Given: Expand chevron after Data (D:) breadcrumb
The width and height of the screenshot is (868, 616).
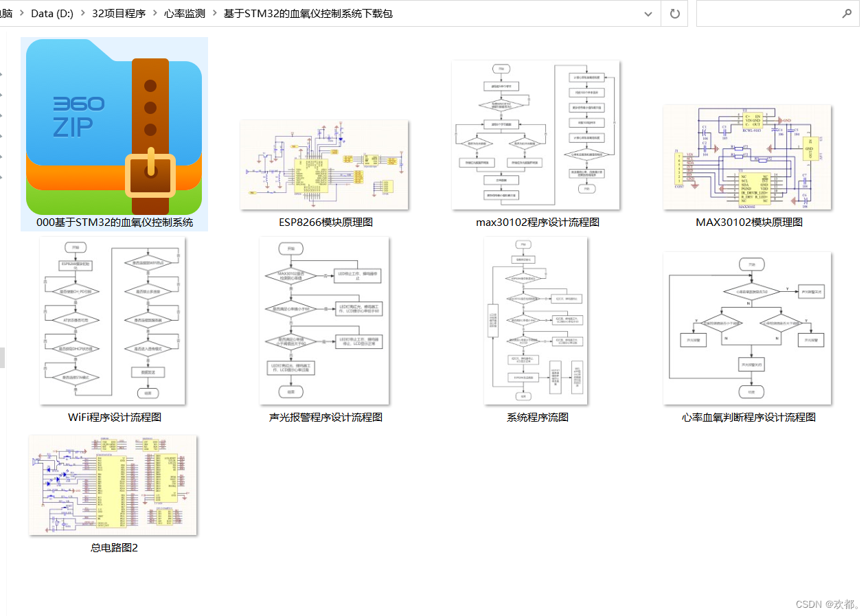Looking at the screenshot, I should [83, 13].
